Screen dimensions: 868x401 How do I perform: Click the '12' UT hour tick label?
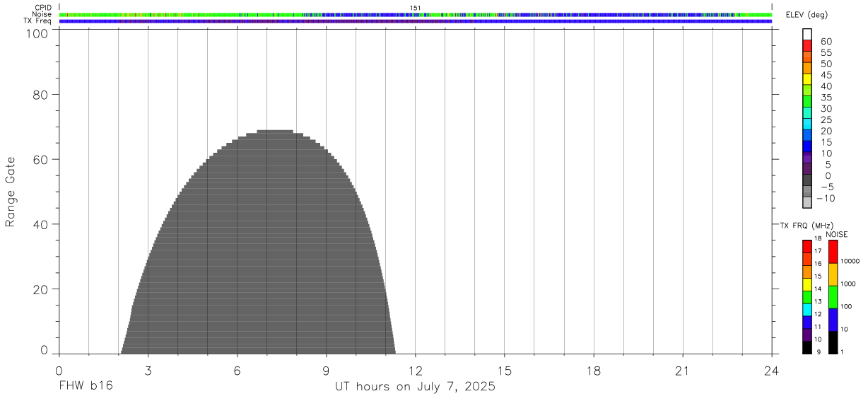click(416, 371)
